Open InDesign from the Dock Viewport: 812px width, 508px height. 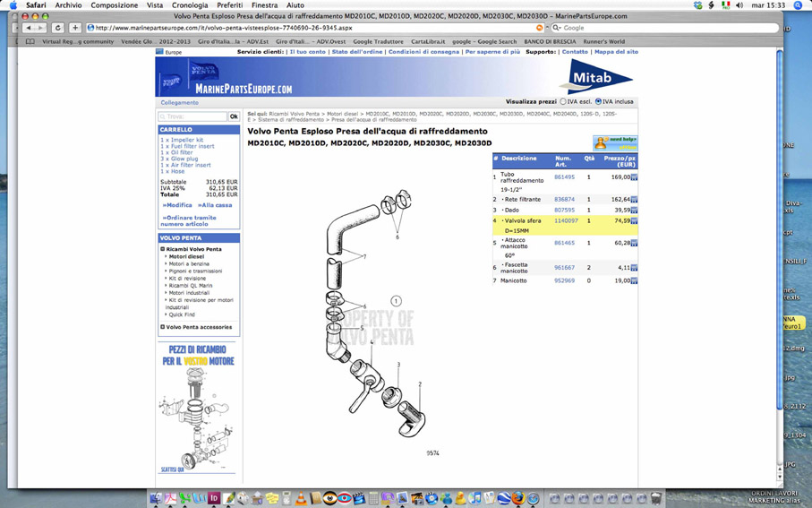coord(214,499)
